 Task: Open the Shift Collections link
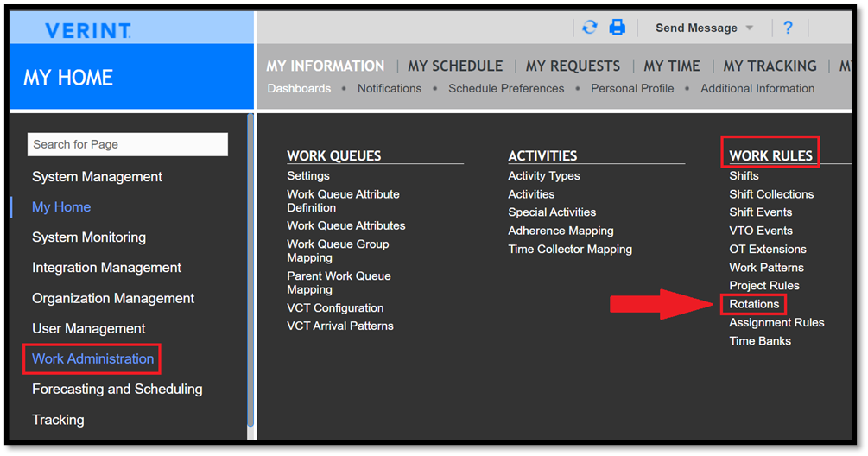pos(771,194)
